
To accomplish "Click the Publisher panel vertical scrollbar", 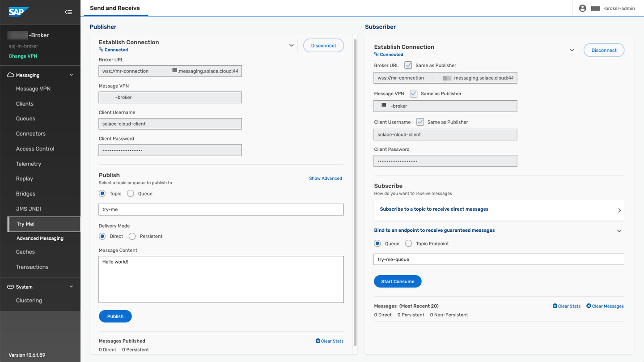I will [x=355, y=192].
